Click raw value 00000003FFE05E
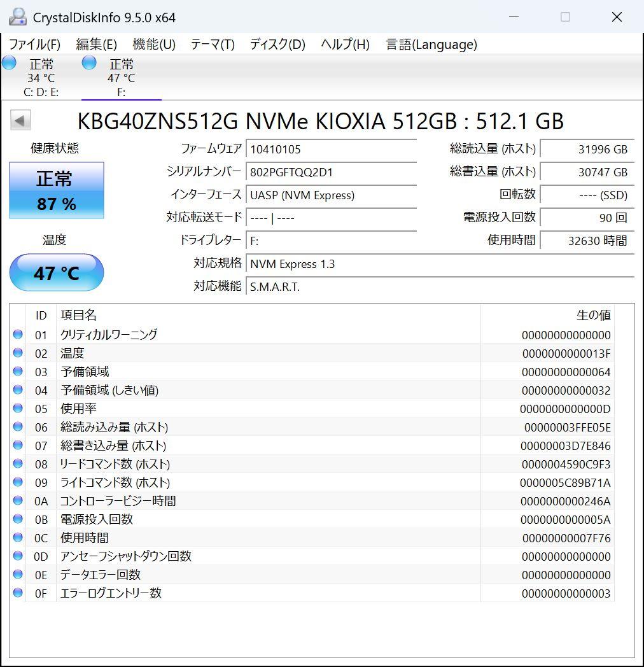This screenshot has width=644, height=667. (x=567, y=428)
